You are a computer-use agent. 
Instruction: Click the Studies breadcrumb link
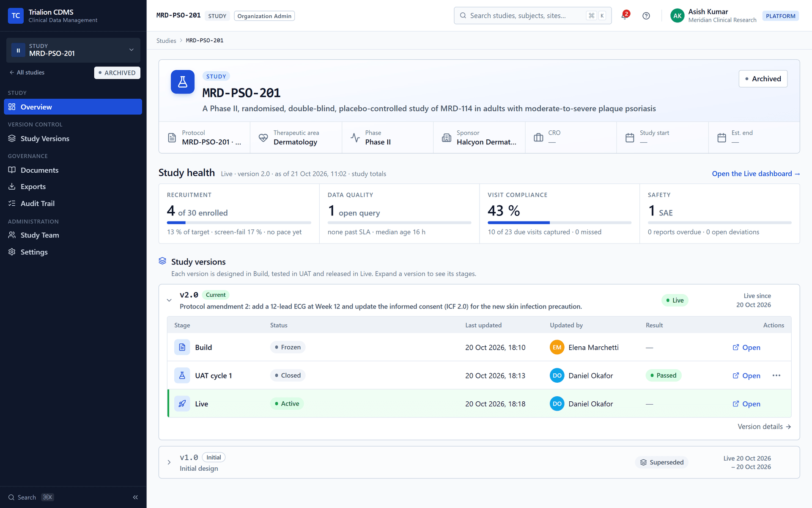coord(166,41)
